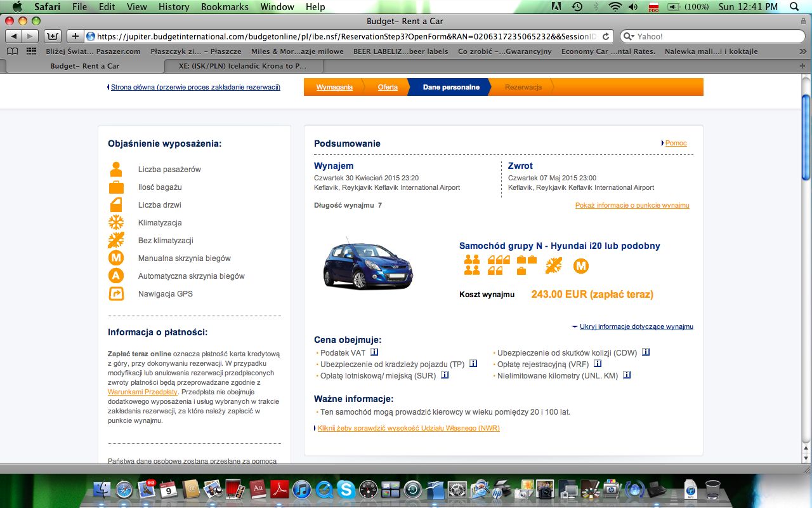Open the Warunkami Przedpłaty link
The height and width of the screenshot is (508, 812).
click(142, 392)
